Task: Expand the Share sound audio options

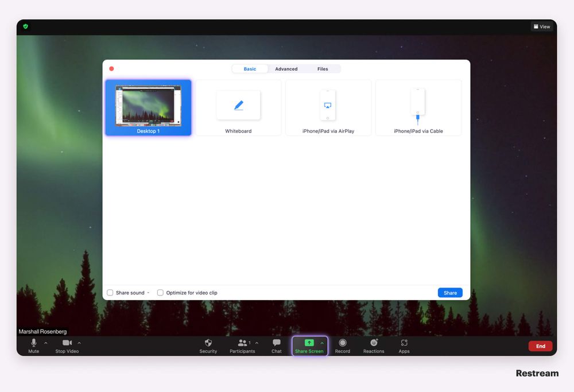Action: [148, 293]
